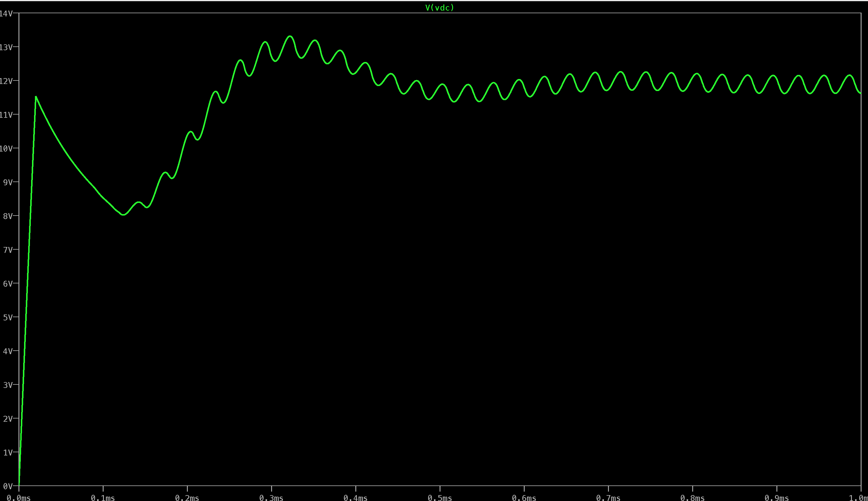Click the 10V vertical axis label
The height and width of the screenshot is (501, 868).
[x=6, y=148]
